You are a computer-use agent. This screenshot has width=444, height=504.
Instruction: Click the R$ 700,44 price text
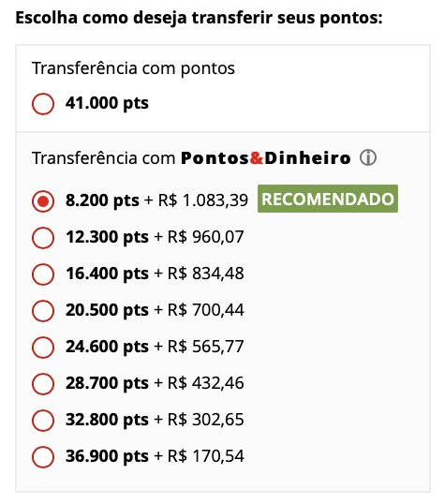(x=206, y=310)
